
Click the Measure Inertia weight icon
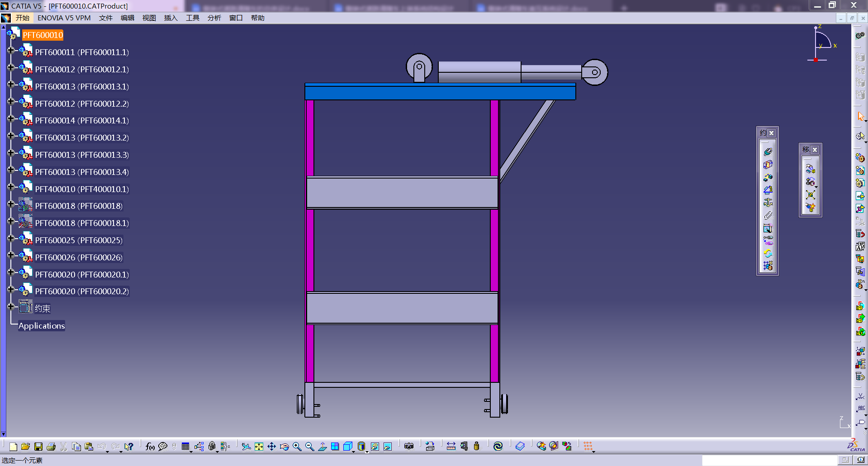pos(476,447)
